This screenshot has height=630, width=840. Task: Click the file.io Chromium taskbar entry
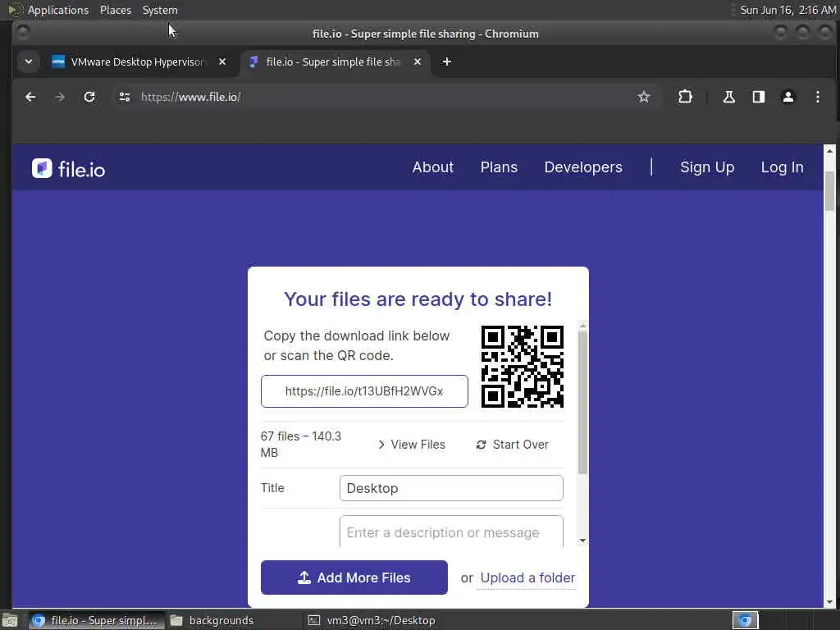click(x=97, y=621)
